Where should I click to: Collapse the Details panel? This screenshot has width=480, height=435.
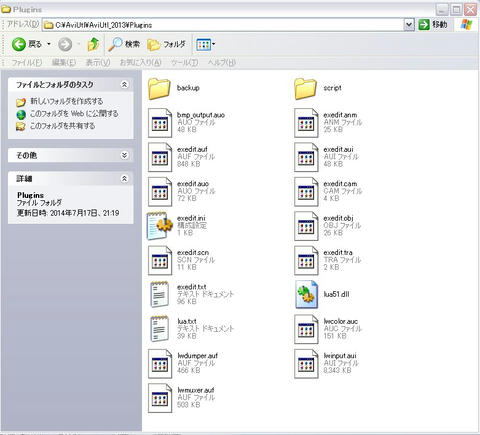124,179
